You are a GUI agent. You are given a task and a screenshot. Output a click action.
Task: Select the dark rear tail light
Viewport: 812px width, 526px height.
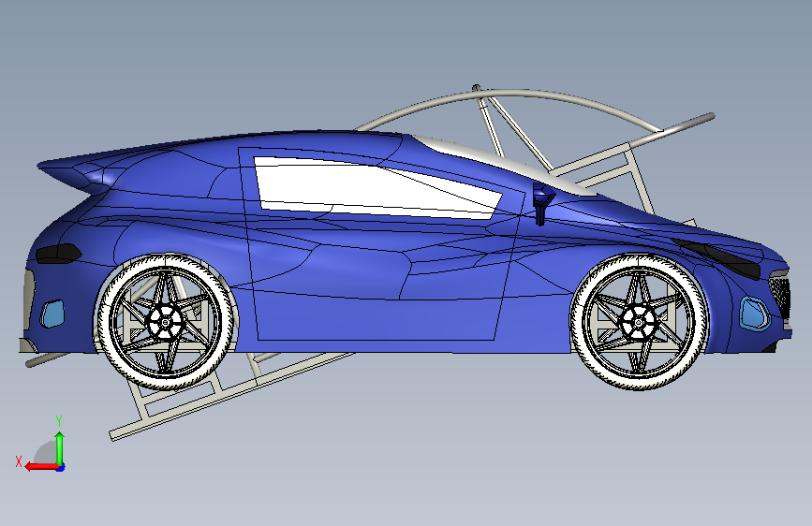coord(58,253)
